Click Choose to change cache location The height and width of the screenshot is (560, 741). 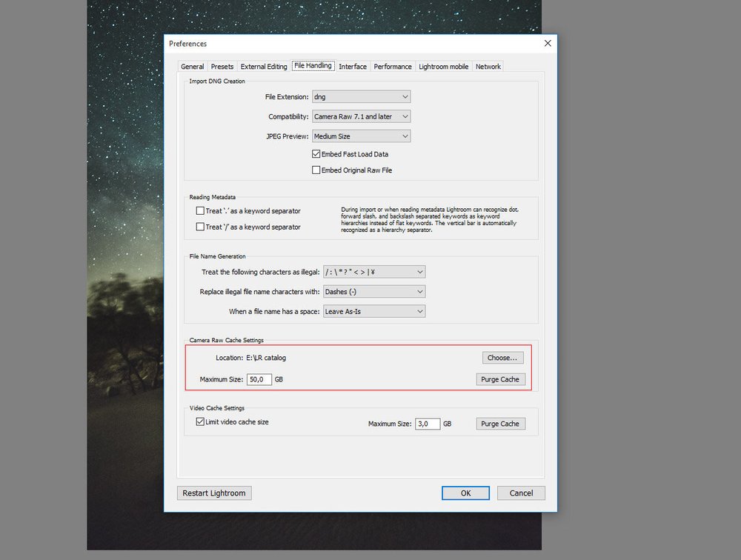point(502,357)
